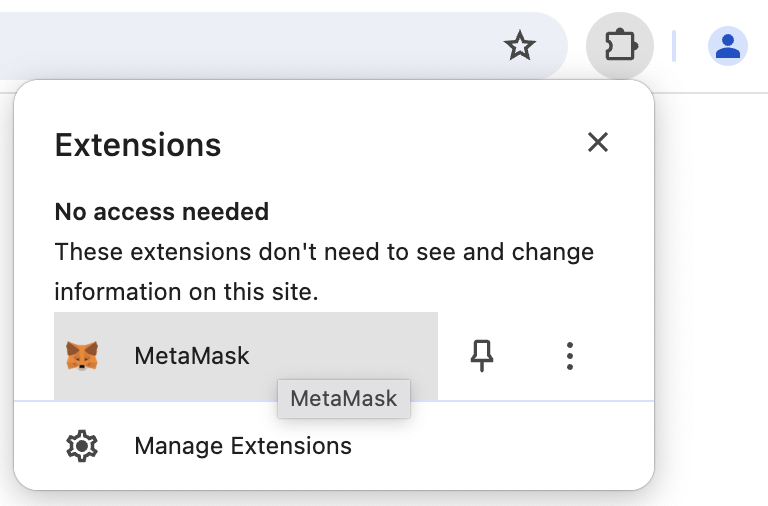Open the Manage Extensions text link
This screenshot has width=768, height=506.
[243, 445]
